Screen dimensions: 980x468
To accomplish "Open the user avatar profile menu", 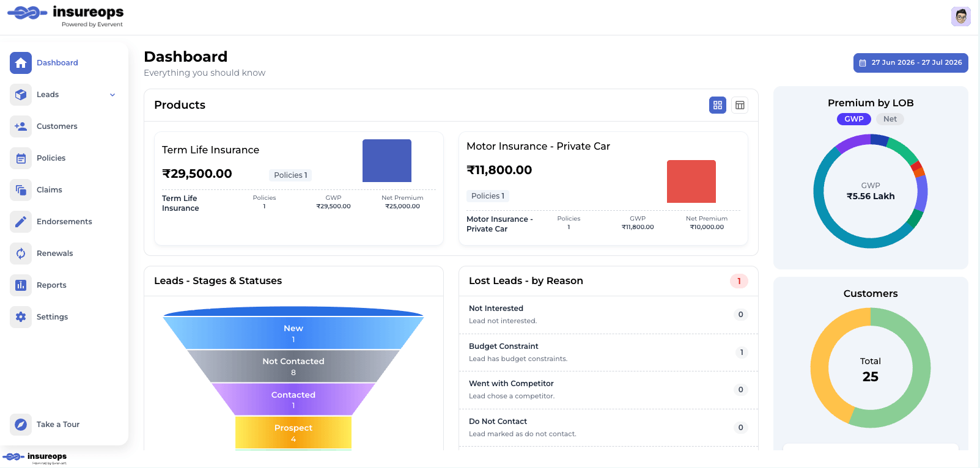I will [x=961, y=16].
